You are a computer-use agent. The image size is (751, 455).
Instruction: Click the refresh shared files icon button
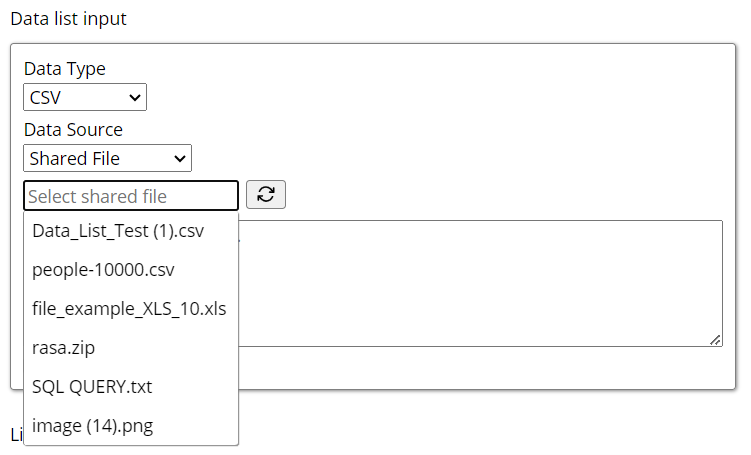[x=266, y=195]
